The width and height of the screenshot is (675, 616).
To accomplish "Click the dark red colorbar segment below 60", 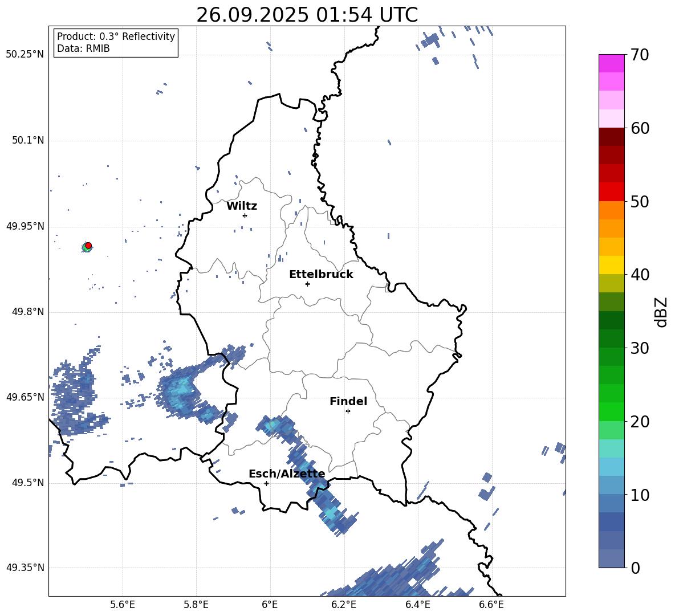I will tap(611, 137).
